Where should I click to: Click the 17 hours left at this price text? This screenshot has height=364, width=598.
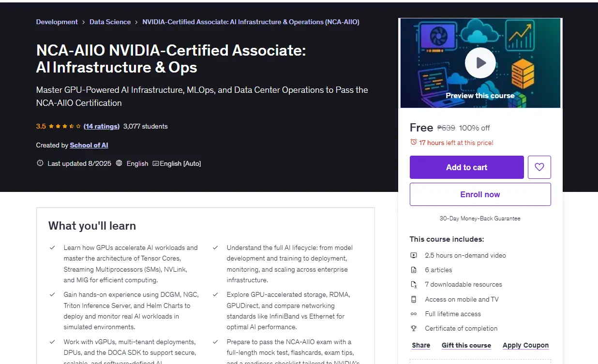point(456,143)
